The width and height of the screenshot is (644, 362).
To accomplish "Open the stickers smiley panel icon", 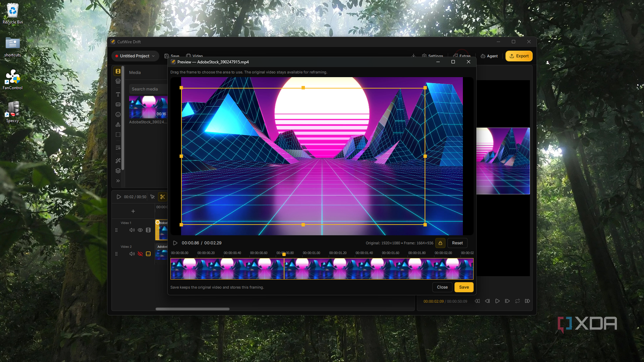I will [118, 115].
